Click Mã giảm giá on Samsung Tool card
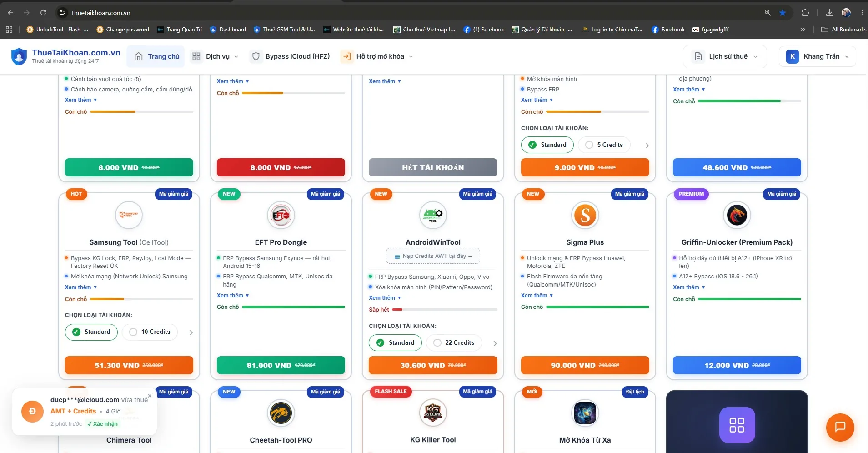 tap(173, 194)
